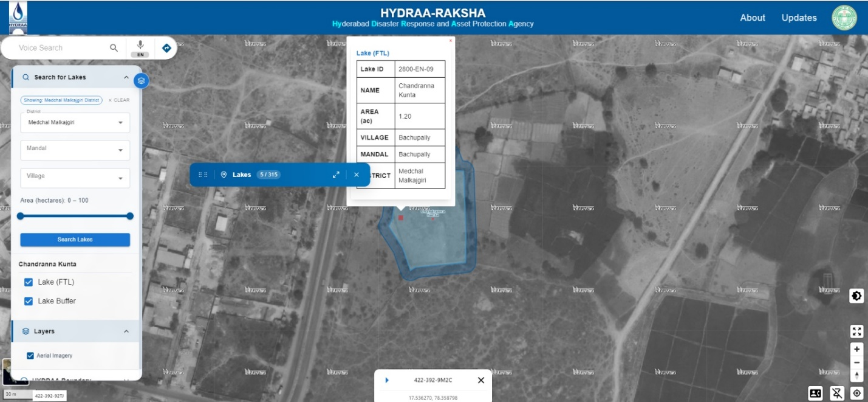Click the location pin icon on the Lakes bar
868x402 pixels.
(224, 175)
